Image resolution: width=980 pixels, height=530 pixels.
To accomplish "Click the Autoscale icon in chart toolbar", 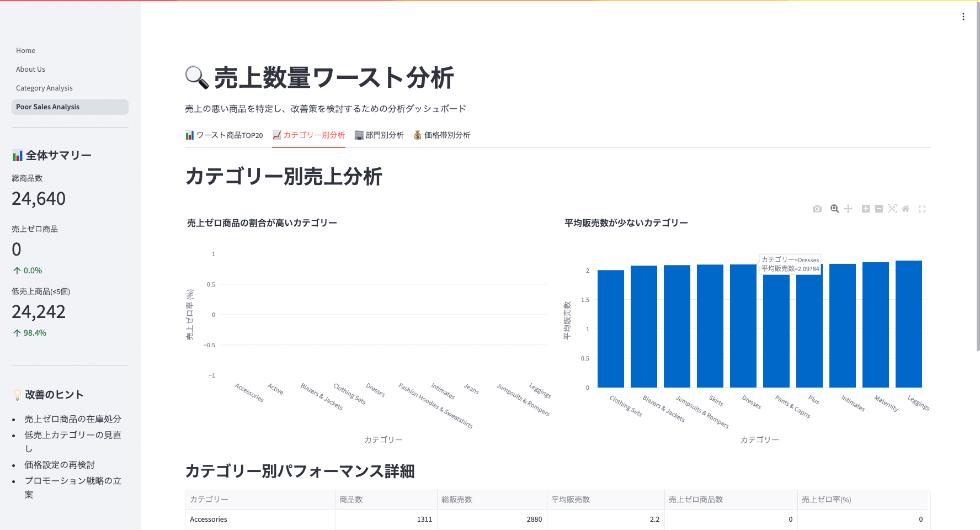I will 892,209.
